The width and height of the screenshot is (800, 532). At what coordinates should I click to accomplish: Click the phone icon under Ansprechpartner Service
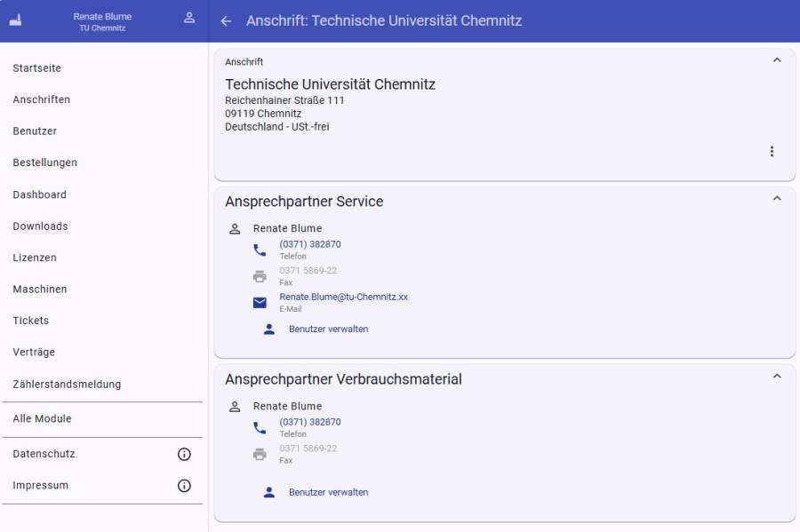(260, 250)
